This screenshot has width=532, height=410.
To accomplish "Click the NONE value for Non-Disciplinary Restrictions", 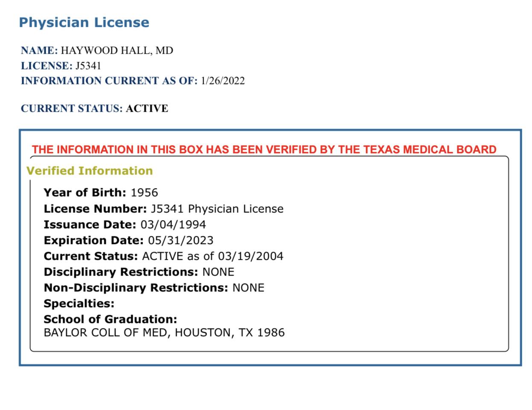I will point(248,288).
